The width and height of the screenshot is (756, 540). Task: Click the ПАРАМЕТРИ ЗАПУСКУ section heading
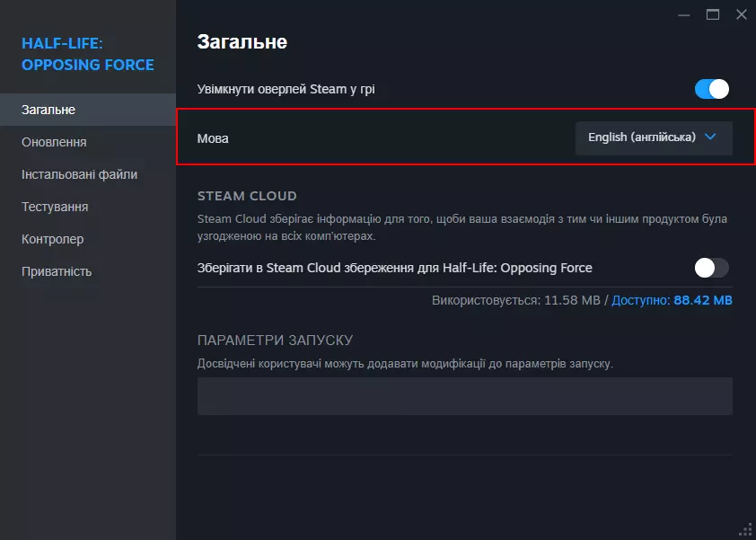point(275,341)
